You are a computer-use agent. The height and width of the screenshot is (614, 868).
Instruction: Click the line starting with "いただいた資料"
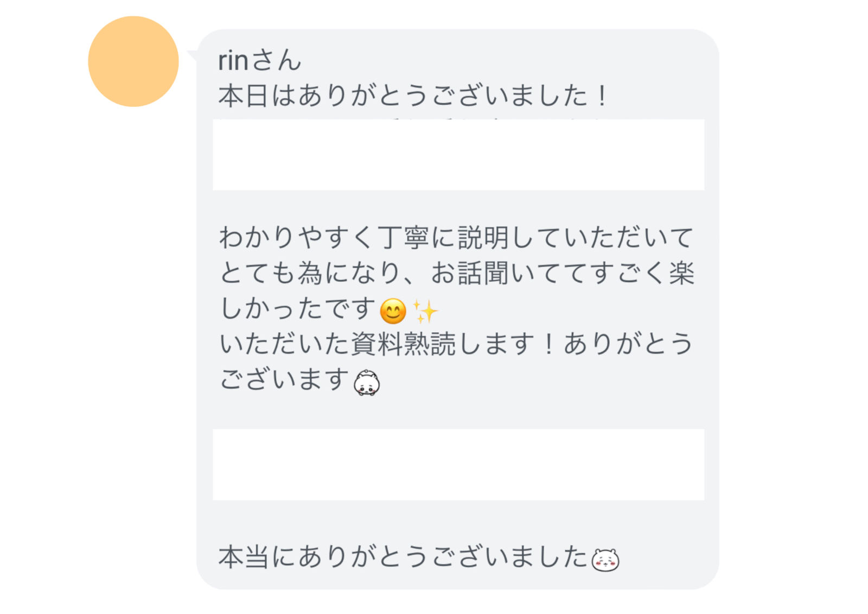coord(456,344)
